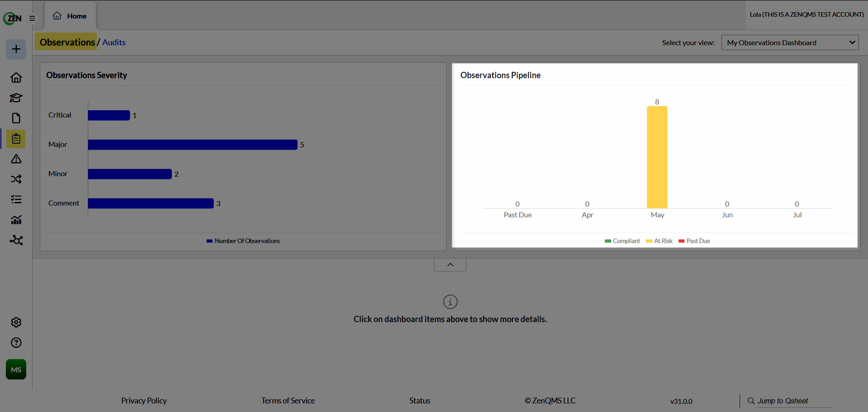Click the Minor severity bar

[130, 174]
